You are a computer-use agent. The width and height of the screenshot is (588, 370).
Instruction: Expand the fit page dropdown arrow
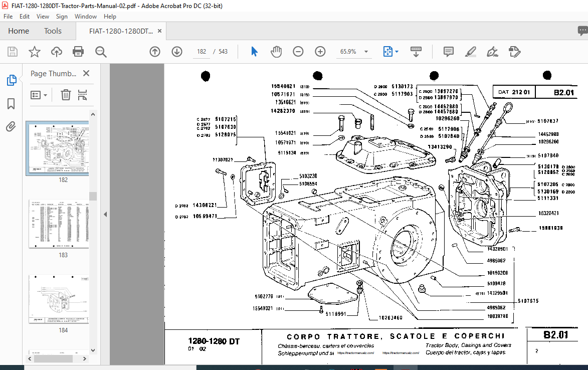[397, 52]
